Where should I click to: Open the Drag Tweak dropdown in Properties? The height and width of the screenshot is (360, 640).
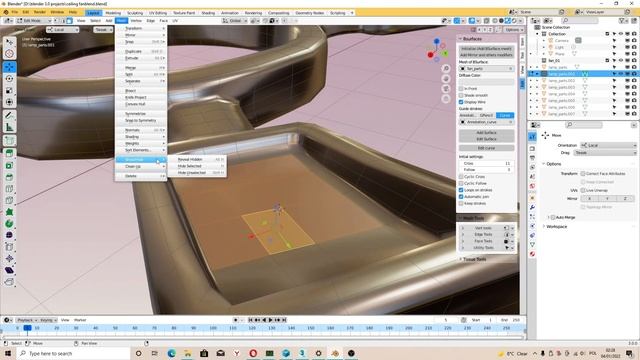605,153
